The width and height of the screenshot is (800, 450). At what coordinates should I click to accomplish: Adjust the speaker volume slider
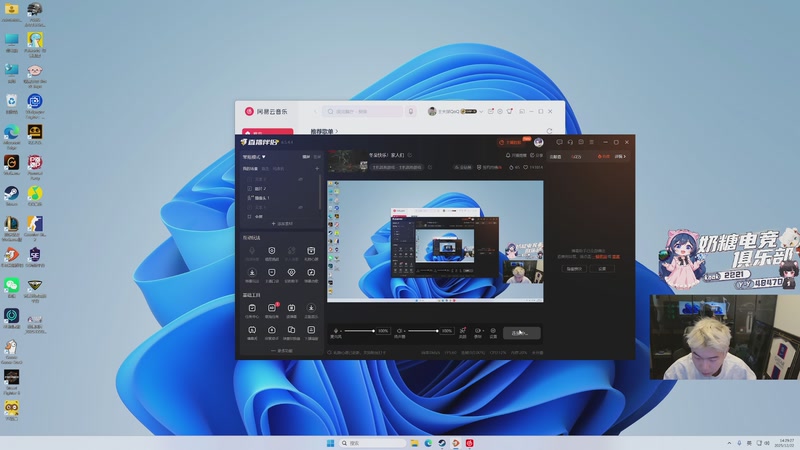(x=423, y=331)
